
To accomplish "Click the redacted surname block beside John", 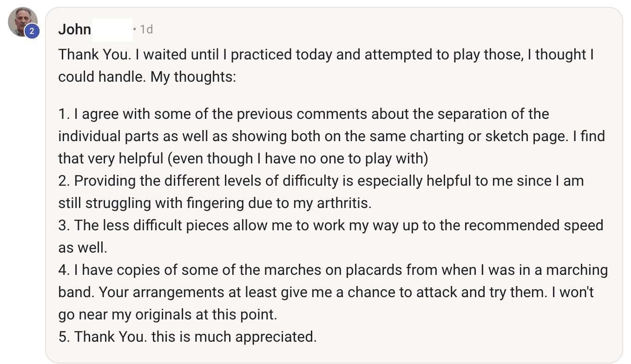I will [112, 30].
